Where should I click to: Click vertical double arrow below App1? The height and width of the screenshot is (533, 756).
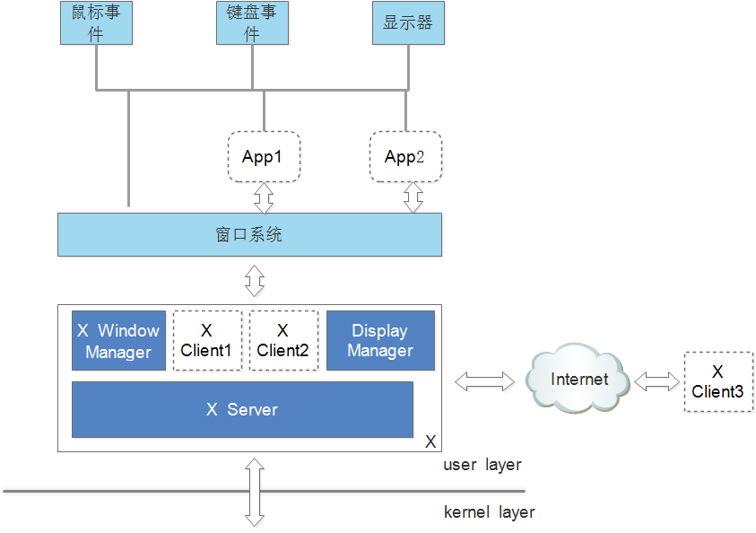[x=264, y=197]
